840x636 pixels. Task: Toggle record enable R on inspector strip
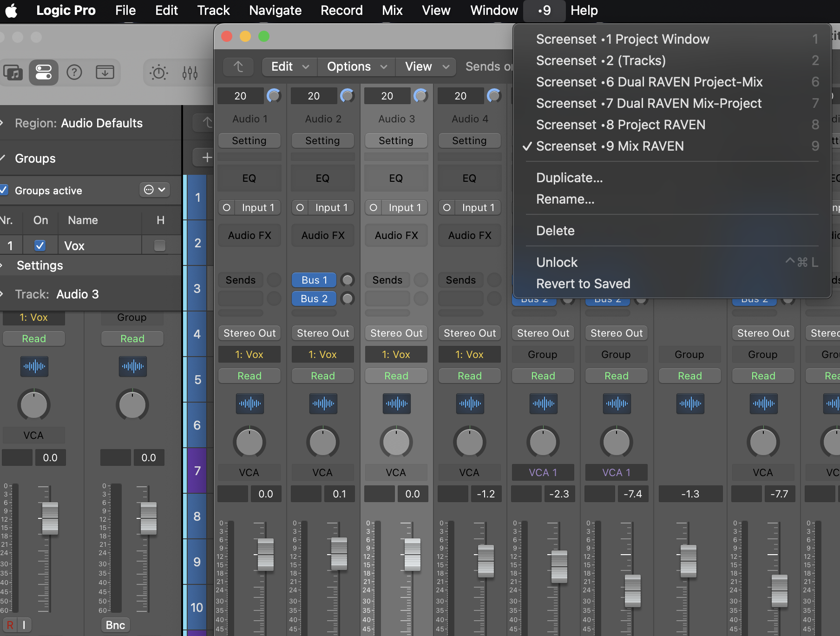tap(10, 625)
